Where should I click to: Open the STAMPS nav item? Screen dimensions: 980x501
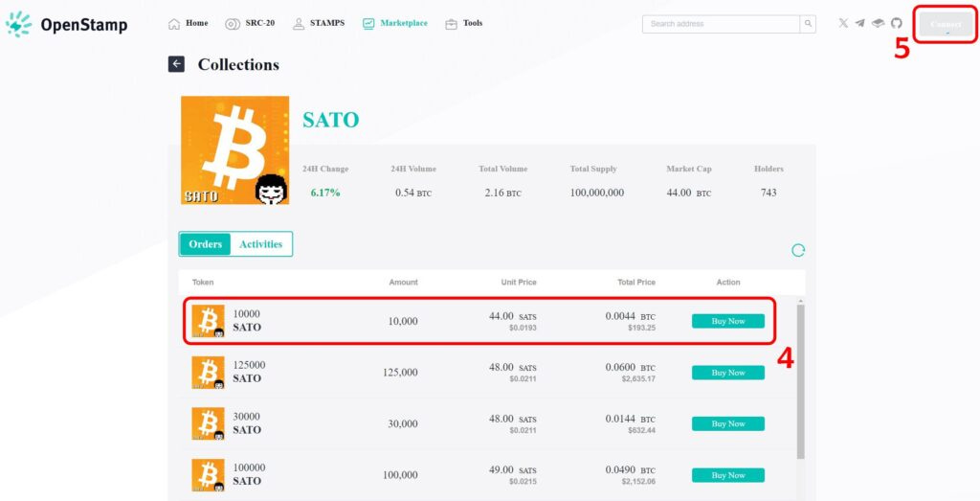pos(319,24)
